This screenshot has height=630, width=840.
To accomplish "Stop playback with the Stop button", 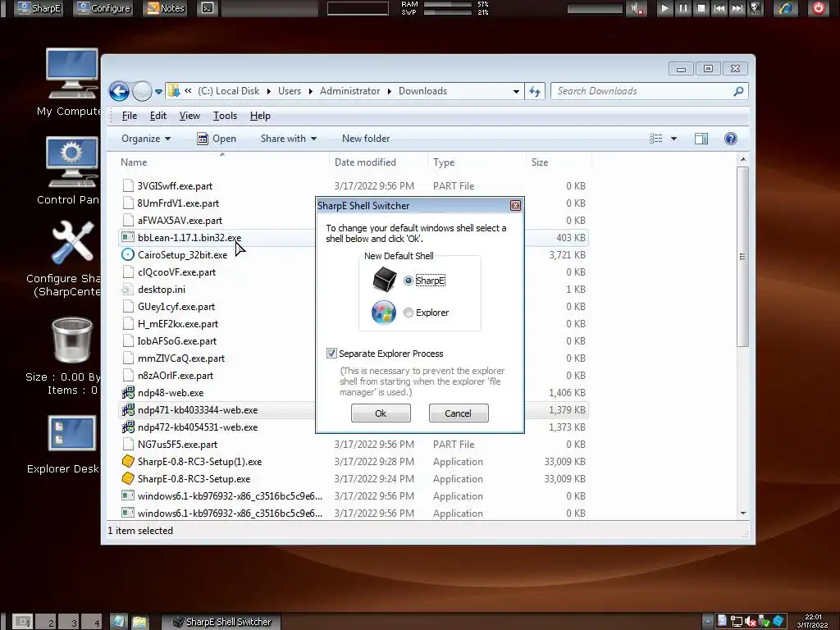I will point(701,8).
